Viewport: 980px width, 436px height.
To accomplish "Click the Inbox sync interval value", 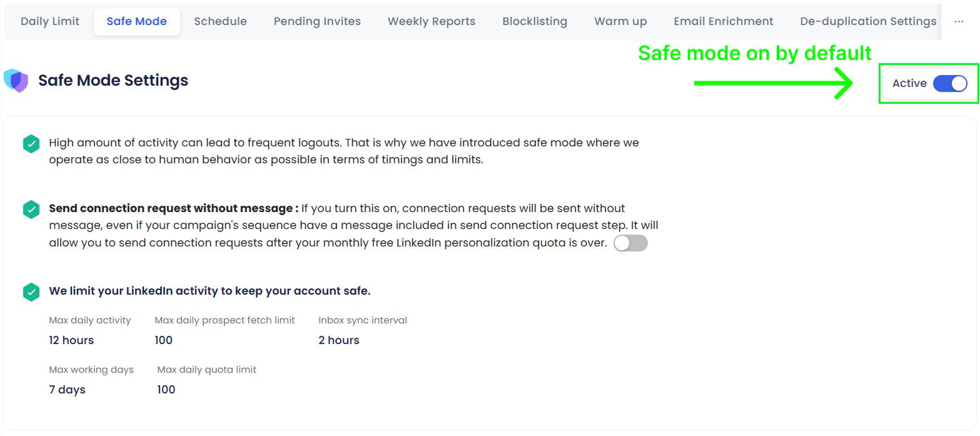I will (x=338, y=340).
